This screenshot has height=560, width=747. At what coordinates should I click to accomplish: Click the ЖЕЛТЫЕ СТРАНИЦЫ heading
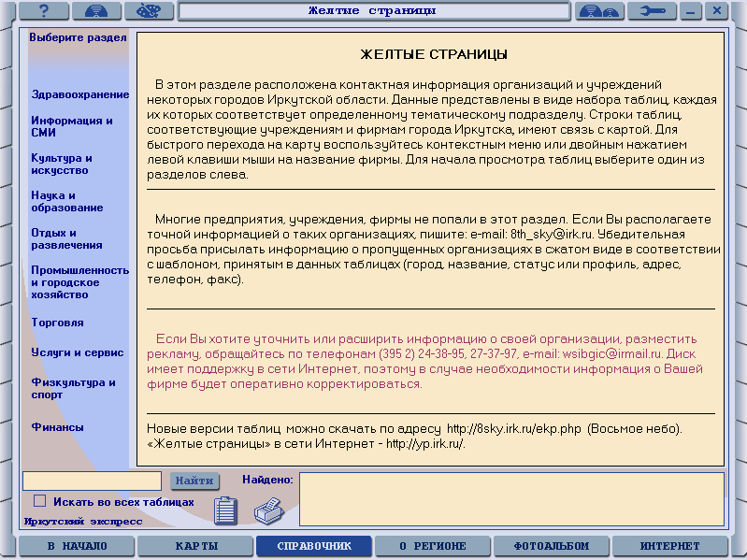[434, 54]
